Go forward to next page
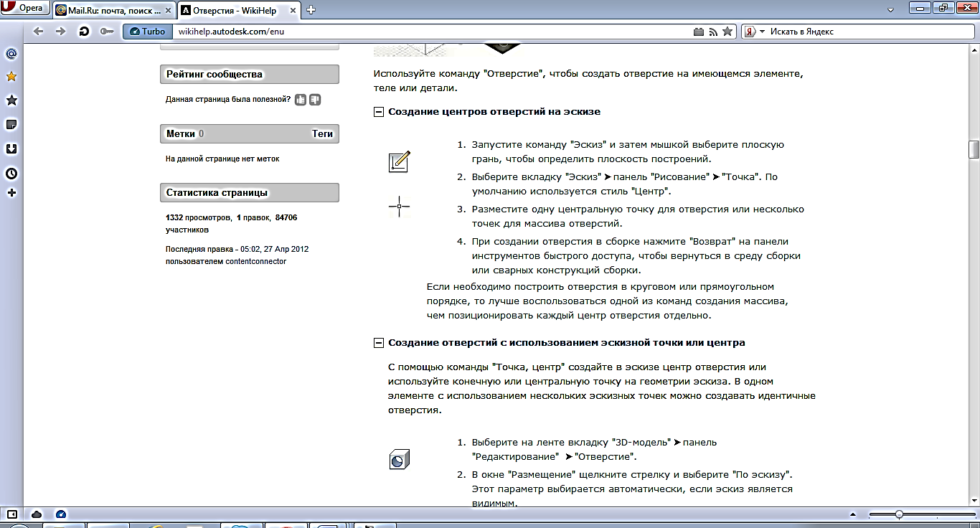The height and width of the screenshot is (528, 980). (61, 32)
